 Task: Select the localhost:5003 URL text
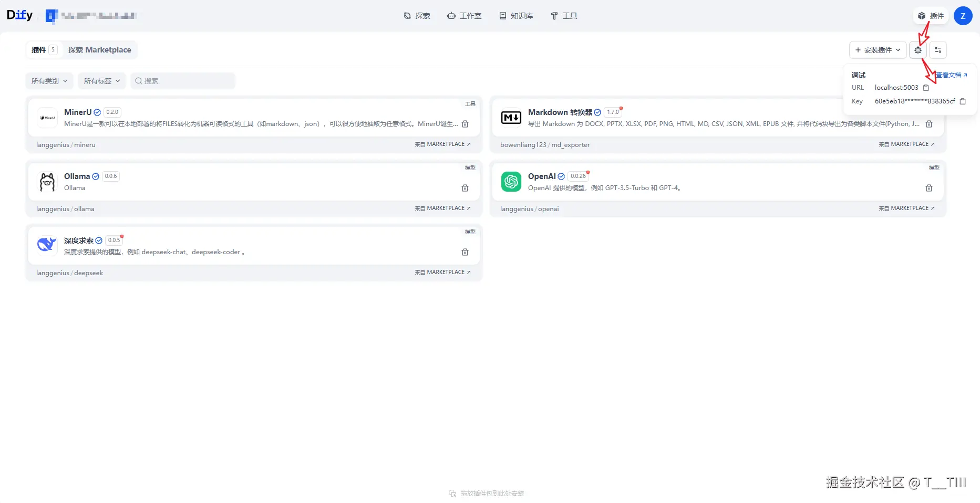pyautogui.click(x=896, y=88)
